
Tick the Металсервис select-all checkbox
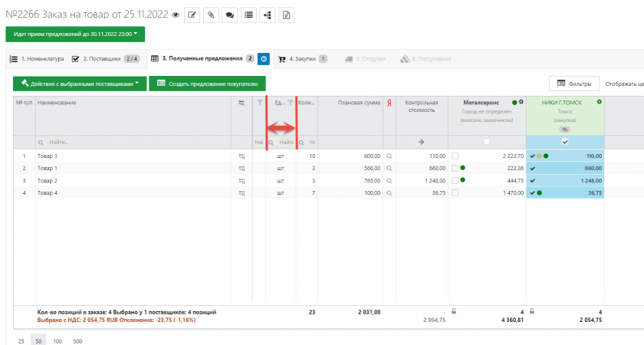click(486, 142)
